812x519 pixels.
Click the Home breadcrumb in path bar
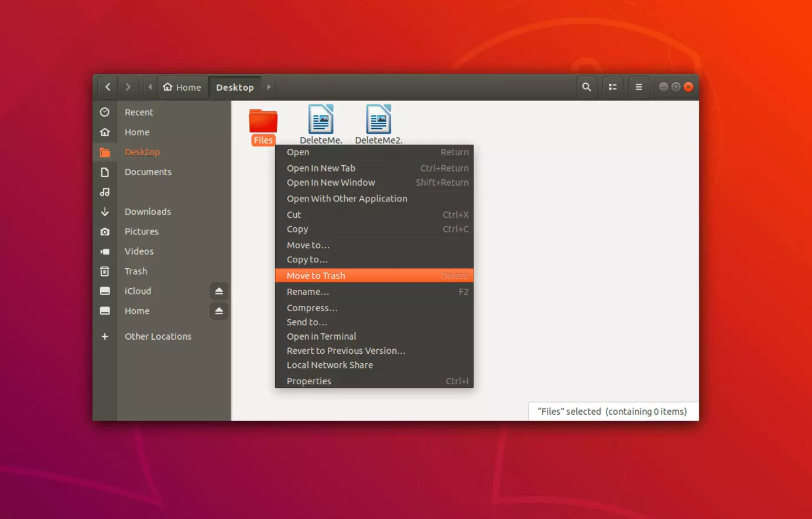[182, 87]
